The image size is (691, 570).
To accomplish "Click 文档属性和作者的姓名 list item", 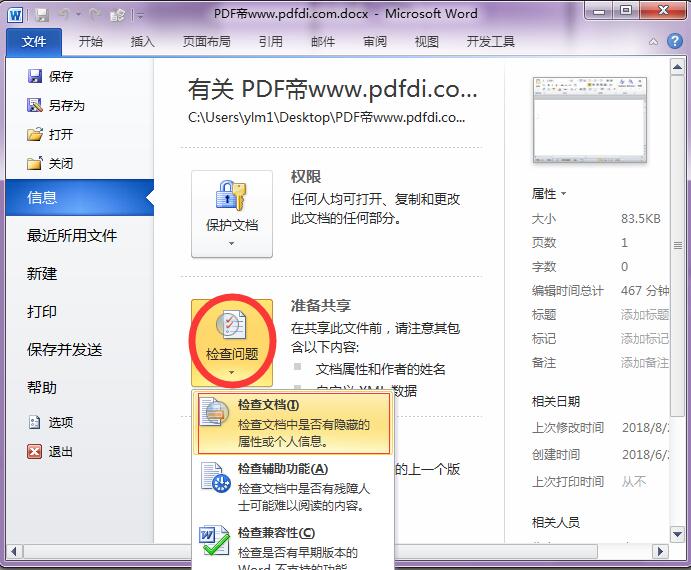I will (x=380, y=369).
